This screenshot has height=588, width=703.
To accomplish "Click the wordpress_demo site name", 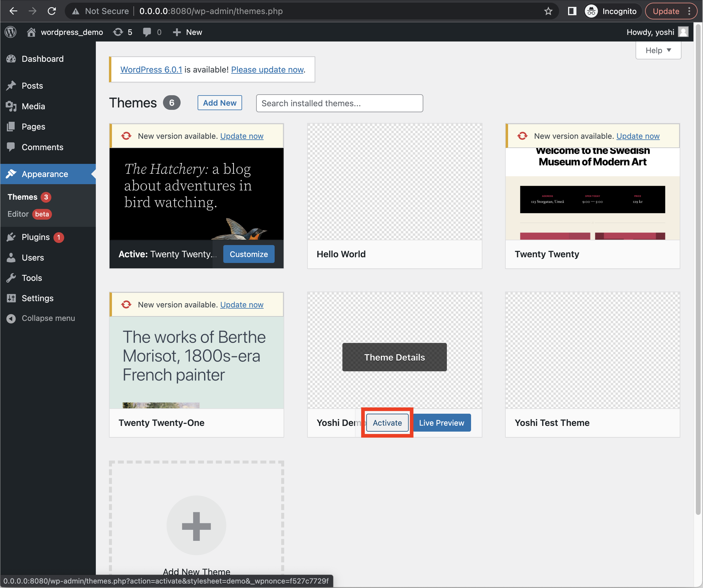I will pyautogui.click(x=72, y=32).
